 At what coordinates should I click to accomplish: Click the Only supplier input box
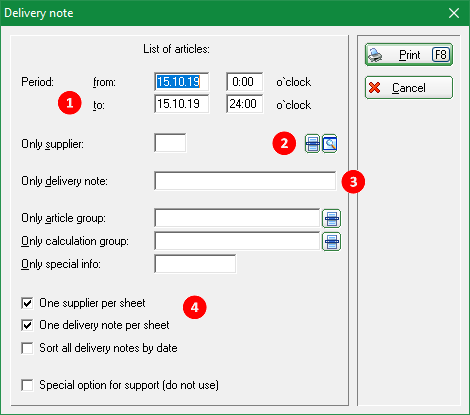click(170, 143)
